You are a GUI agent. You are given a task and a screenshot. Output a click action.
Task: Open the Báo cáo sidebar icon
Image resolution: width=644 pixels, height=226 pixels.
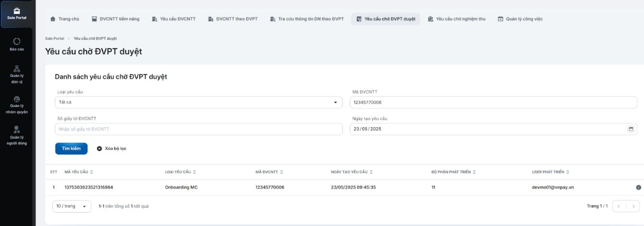click(17, 44)
